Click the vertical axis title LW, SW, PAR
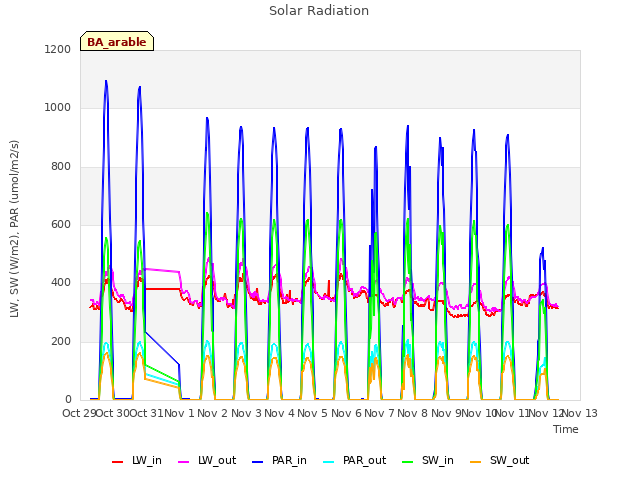 tap(14, 229)
